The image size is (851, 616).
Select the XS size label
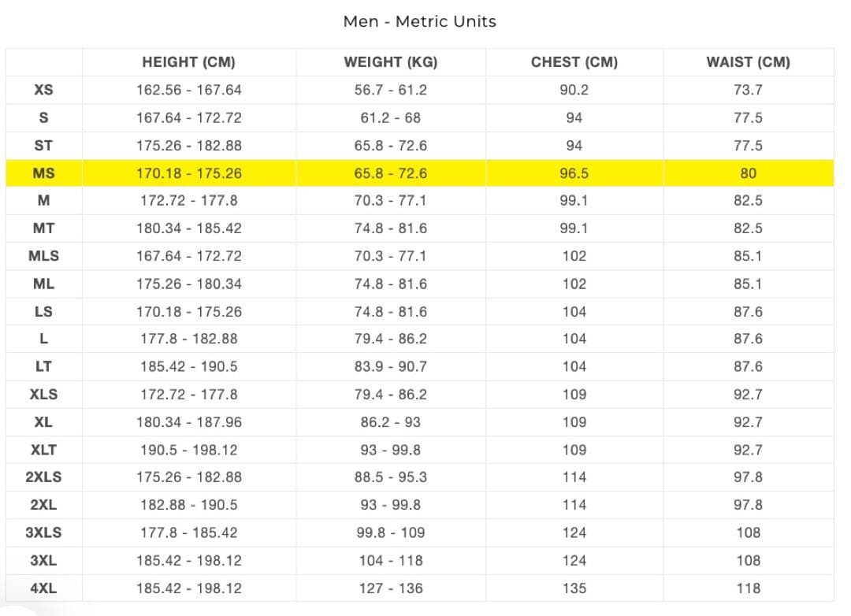(x=43, y=90)
